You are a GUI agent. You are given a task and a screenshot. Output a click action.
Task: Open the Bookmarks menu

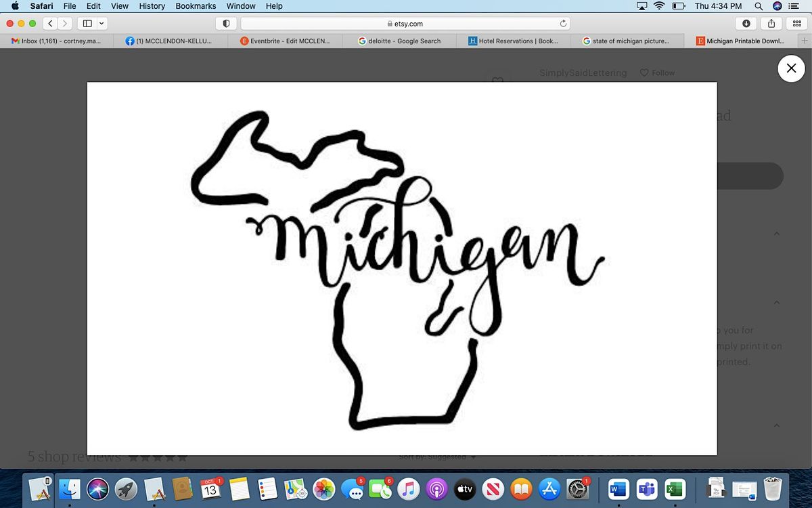(195, 6)
